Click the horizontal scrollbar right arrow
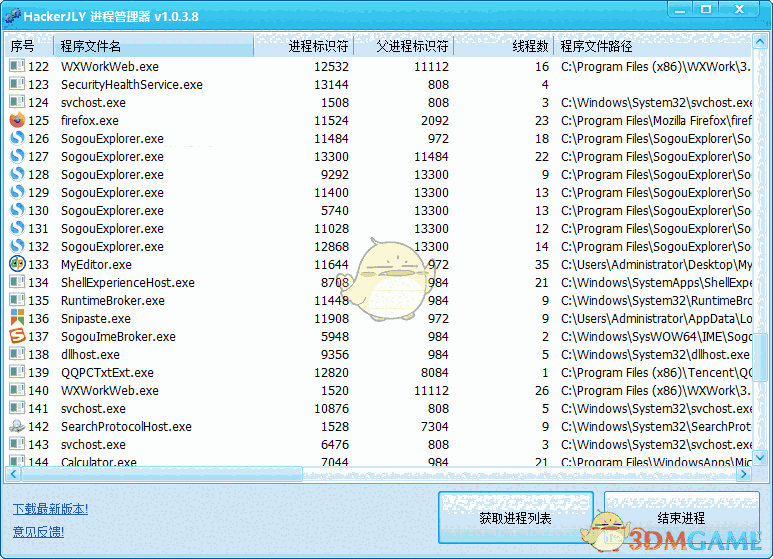 coord(744,474)
